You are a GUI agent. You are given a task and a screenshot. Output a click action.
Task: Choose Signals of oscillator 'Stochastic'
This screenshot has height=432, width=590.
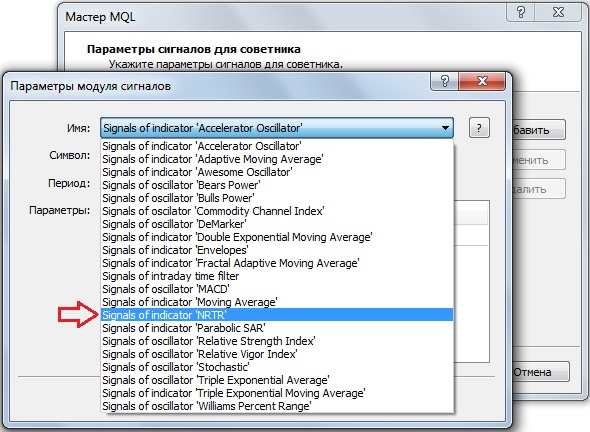pyautogui.click(x=277, y=367)
